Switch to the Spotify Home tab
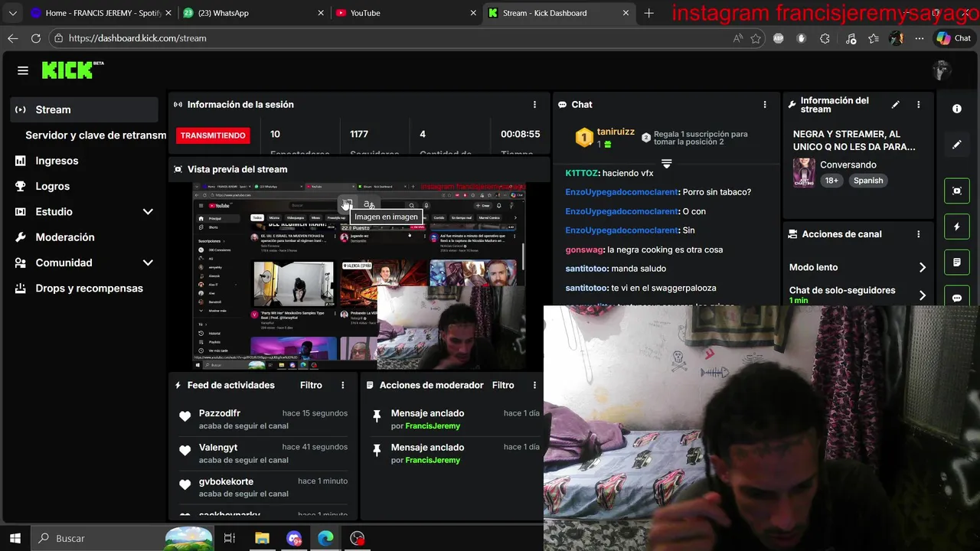The image size is (980, 551). (101, 13)
